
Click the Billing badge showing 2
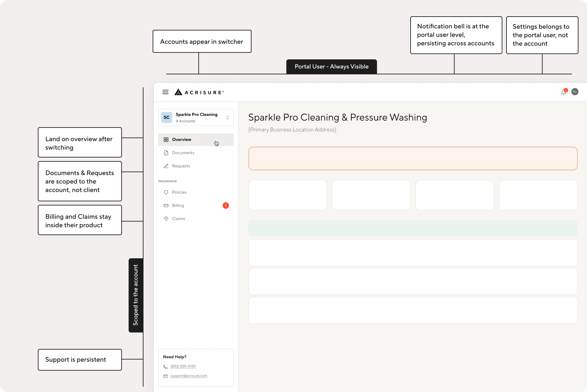pos(226,205)
